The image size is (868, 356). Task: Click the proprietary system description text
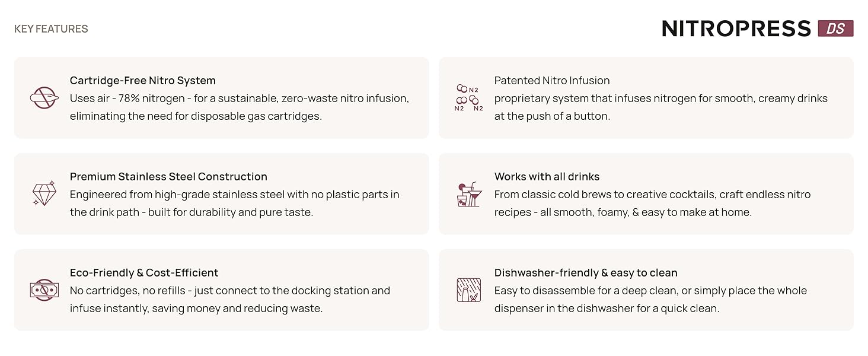660,107
